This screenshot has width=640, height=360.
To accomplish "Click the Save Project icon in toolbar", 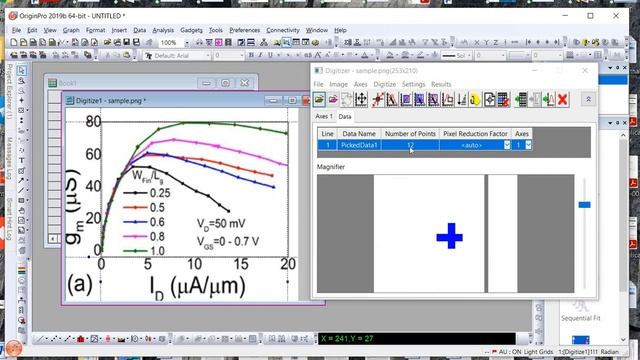I will click(x=127, y=42).
